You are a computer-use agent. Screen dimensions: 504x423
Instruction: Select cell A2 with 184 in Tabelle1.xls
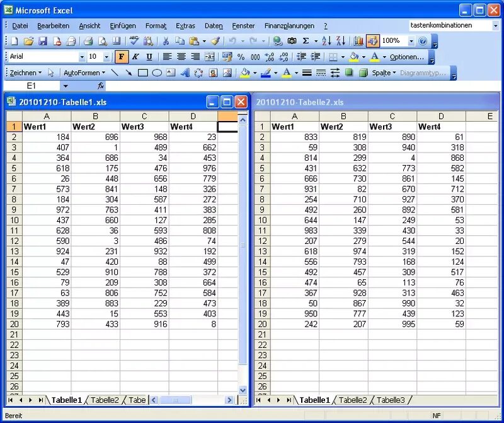(47, 137)
